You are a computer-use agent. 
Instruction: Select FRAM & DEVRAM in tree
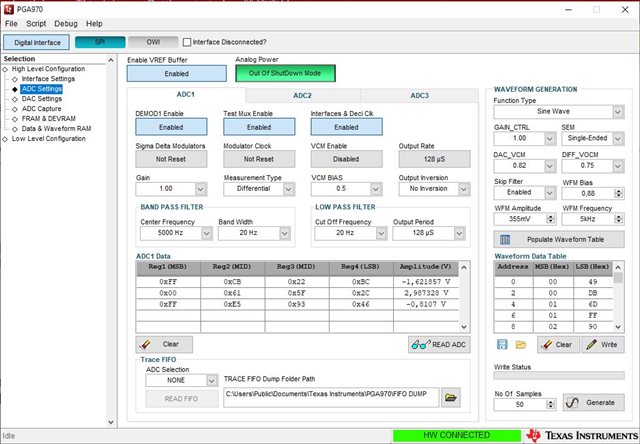tap(49, 118)
